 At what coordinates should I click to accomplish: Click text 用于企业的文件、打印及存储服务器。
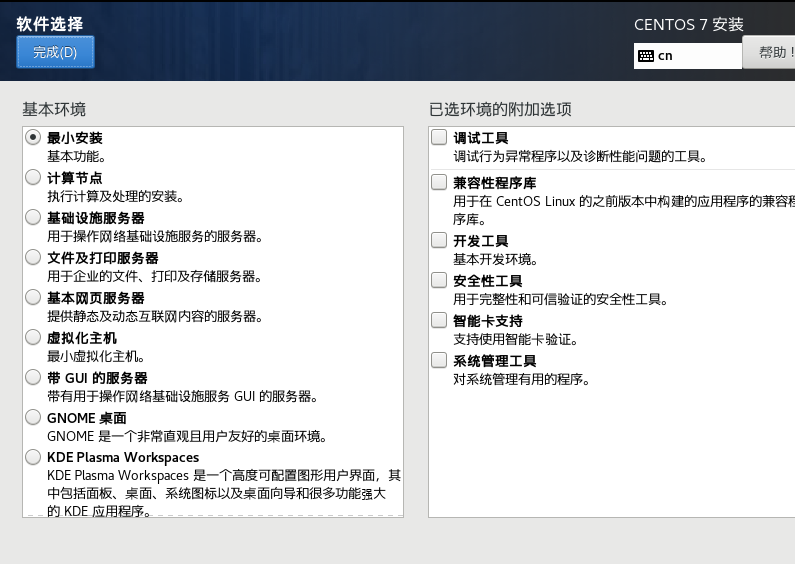click(155, 276)
